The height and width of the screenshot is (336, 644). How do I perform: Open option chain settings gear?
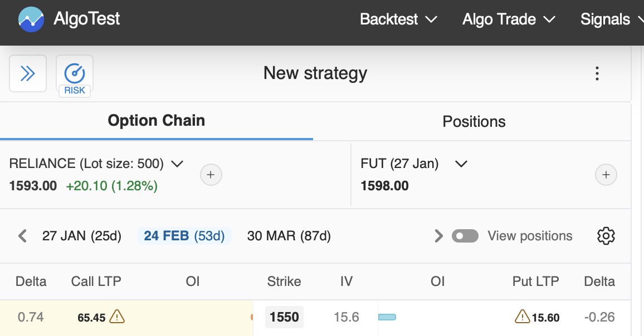tap(606, 236)
